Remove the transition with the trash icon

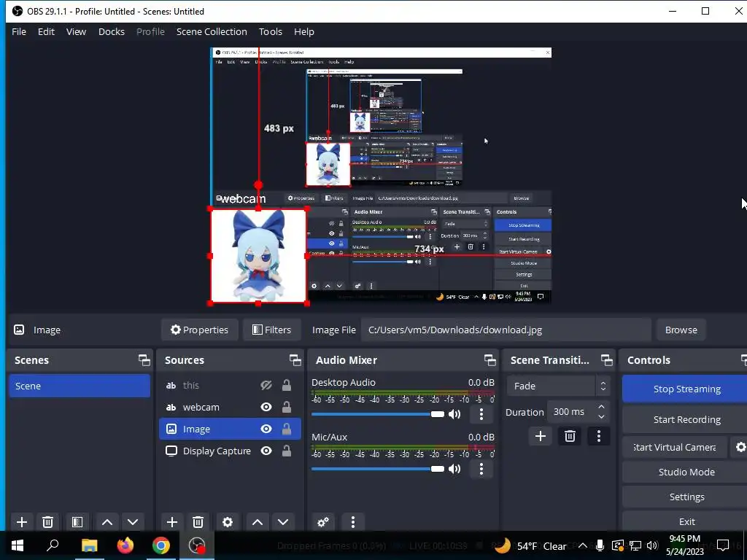570,436
